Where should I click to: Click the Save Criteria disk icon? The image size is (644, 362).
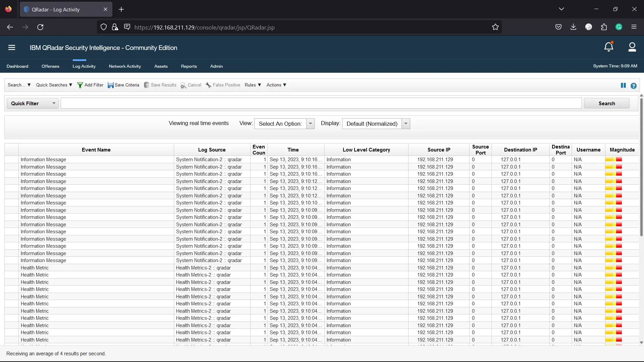[x=110, y=85]
